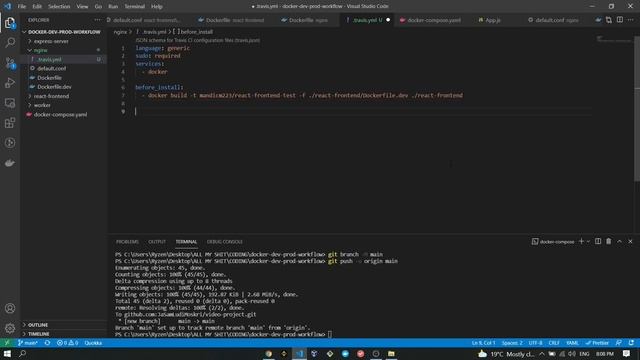This screenshot has height=360, width=640.
Task: Click errors and warnings count in status bar
Action: [68, 343]
